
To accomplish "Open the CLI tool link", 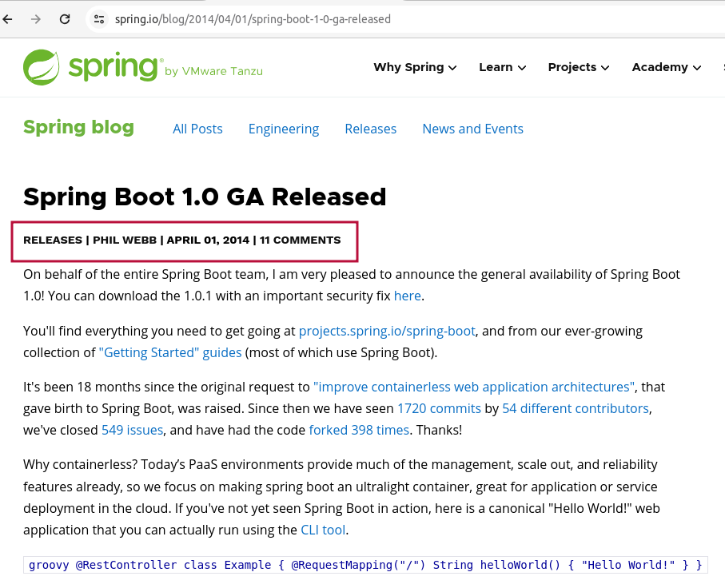I will point(323,530).
